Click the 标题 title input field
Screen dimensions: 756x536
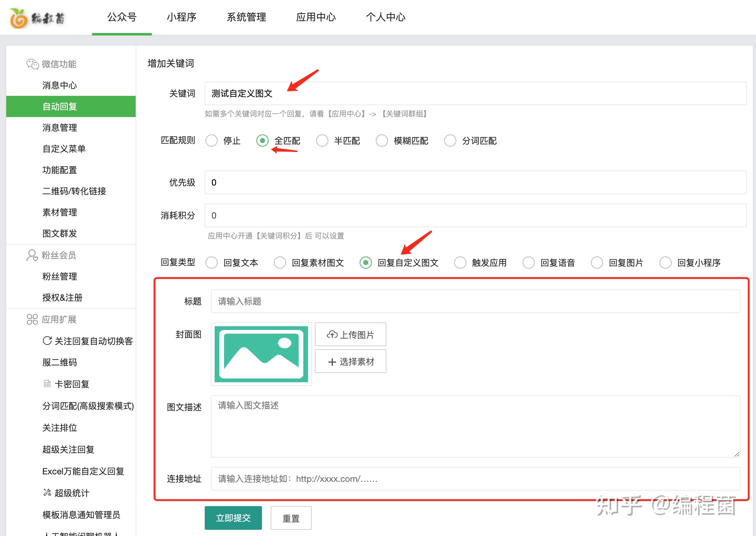click(x=475, y=301)
